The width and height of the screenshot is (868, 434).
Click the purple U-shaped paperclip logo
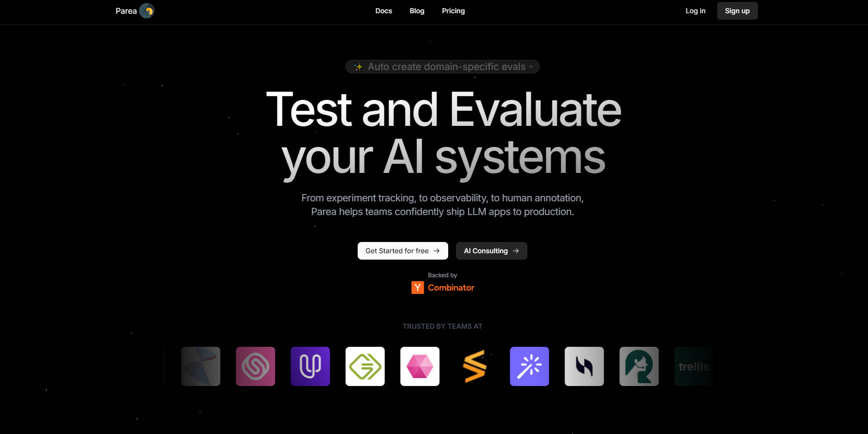pos(310,366)
